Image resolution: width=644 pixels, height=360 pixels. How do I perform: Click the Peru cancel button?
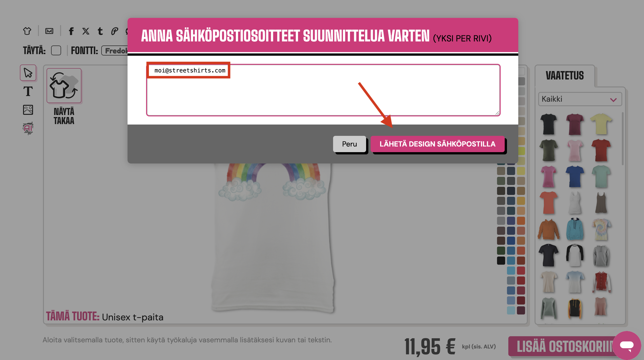pos(349,144)
